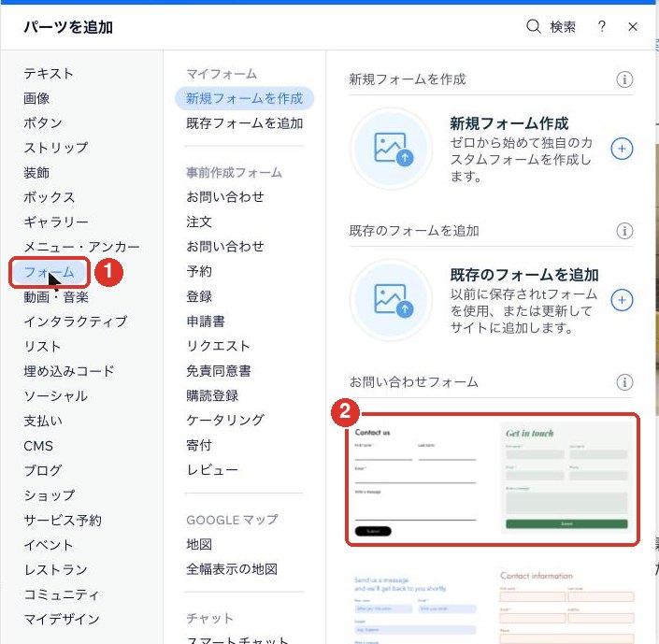659x644 pixels.
Task: Open 埋め込みコード category
Action: click(x=69, y=371)
